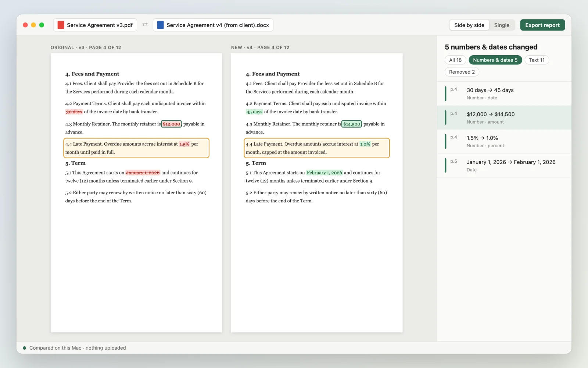Click ORIGINAL · v3 · PAGE 4 OF 12 label
The image size is (588, 368).
[x=86, y=47]
